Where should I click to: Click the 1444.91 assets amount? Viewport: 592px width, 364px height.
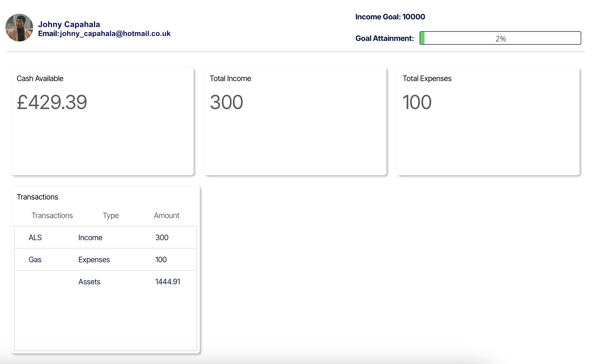pyautogui.click(x=168, y=282)
